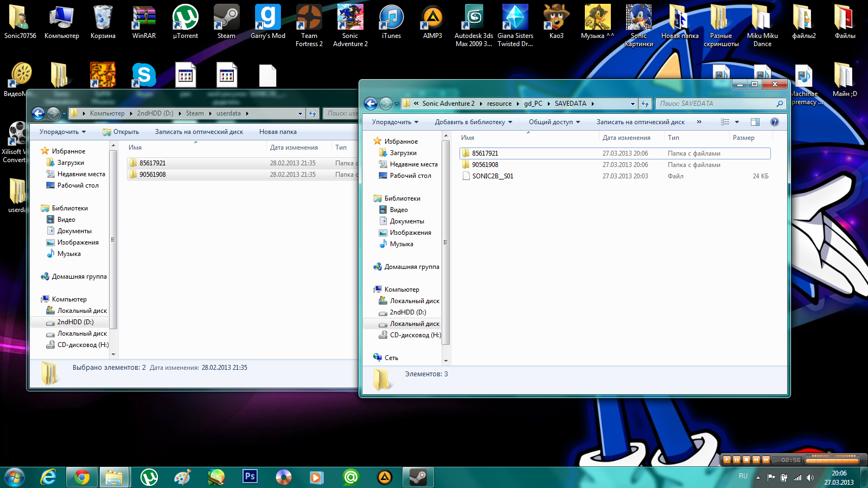The height and width of the screenshot is (488, 868).
Task: Open the µTorrent desktop icon
Action: [x=185, y=22]
